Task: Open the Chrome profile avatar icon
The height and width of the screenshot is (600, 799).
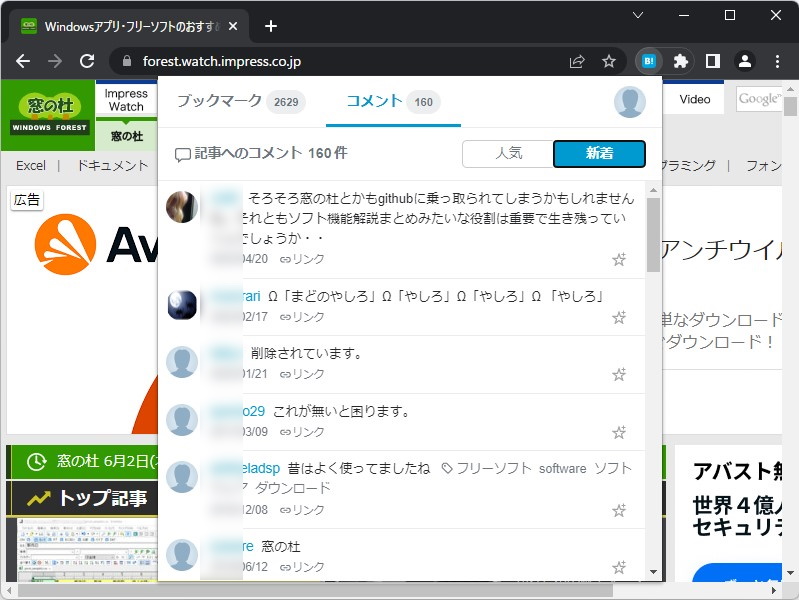Action: pyautogui.click(x=744, y=61)
